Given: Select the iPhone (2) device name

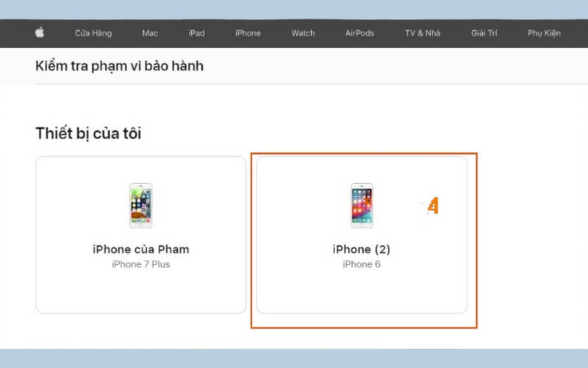Looking at the screenshot, I should pos(362,250).
